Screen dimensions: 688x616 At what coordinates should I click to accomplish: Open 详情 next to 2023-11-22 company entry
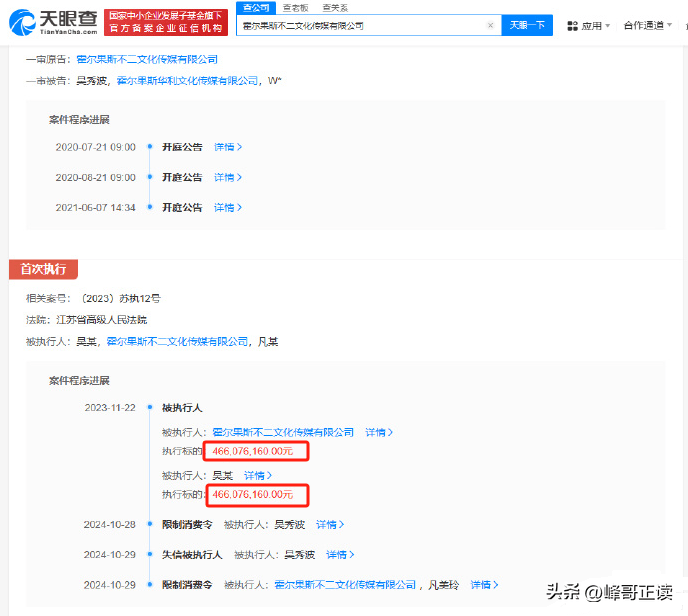click(x=379, y=433)
